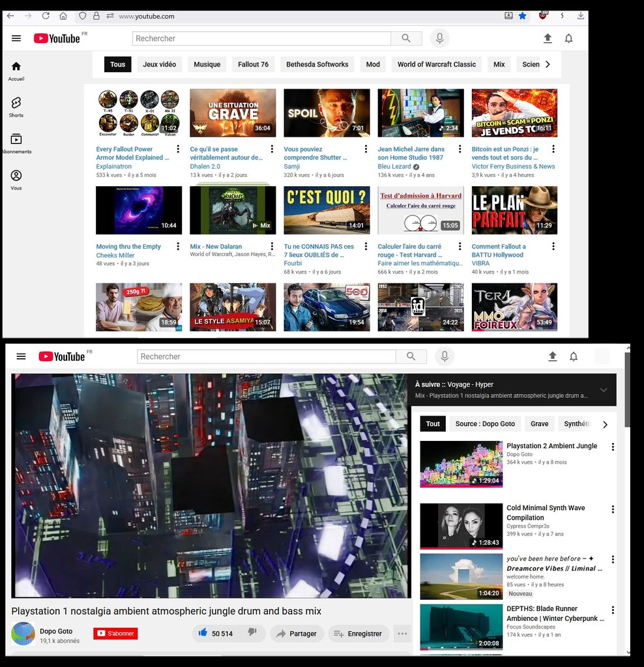This screenshot has height=667, width=644.
Task: Toggle the browser bookmark star
Action: (522, 16)
